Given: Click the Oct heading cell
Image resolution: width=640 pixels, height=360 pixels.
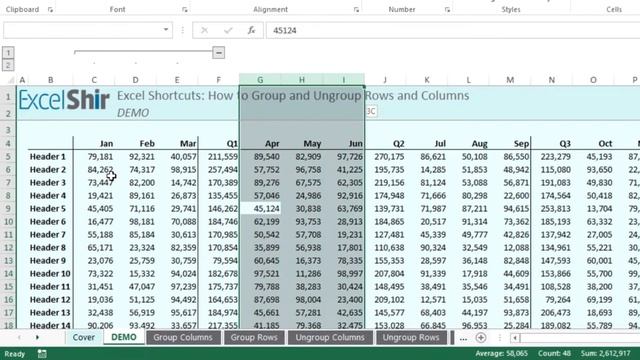Looking at the screenshot, I should pos(593,144).
